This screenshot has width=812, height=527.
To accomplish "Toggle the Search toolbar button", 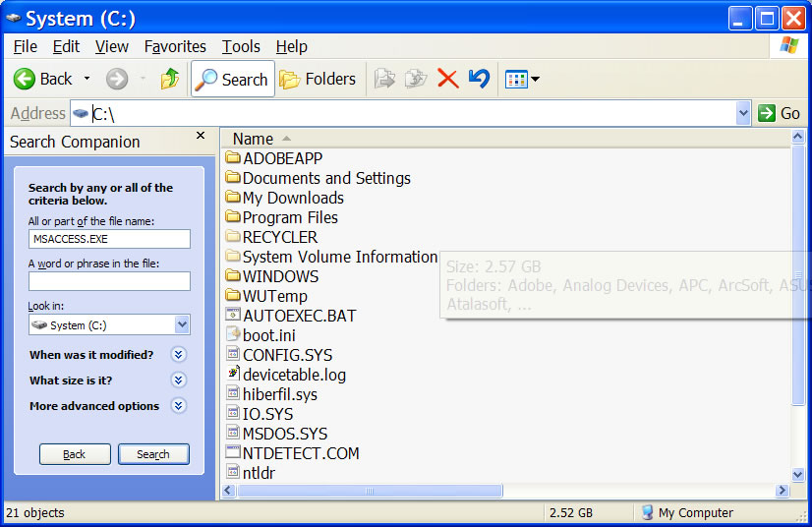I will point(233,79).
